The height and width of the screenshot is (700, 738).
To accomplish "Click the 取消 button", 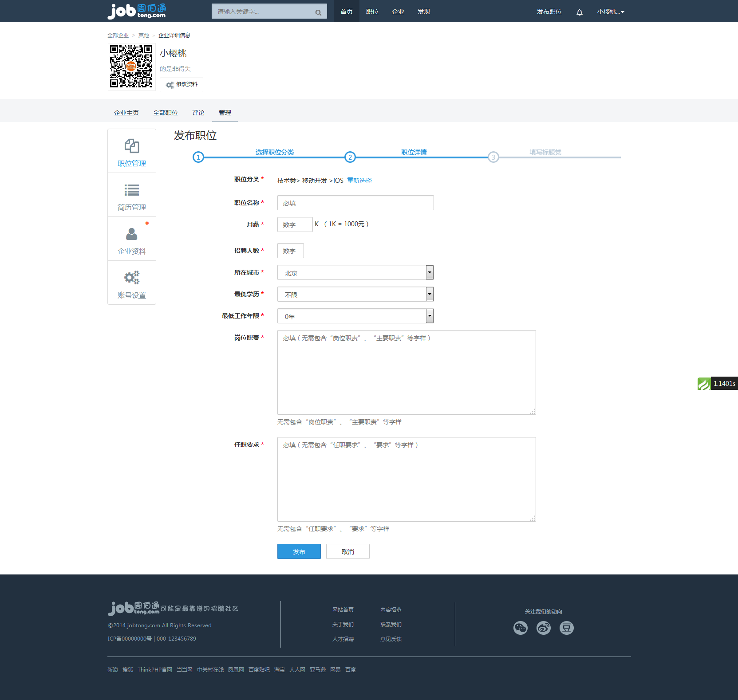I will coord(348,551).
